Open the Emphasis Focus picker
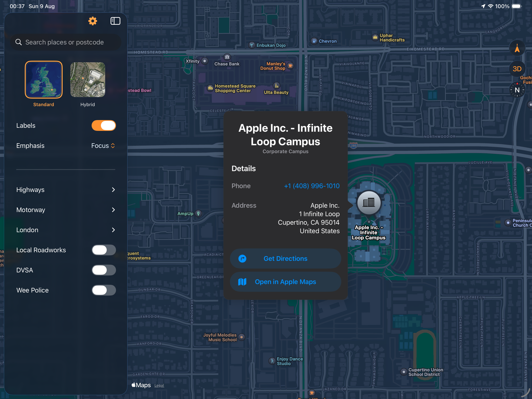 [x=103, y=146]
